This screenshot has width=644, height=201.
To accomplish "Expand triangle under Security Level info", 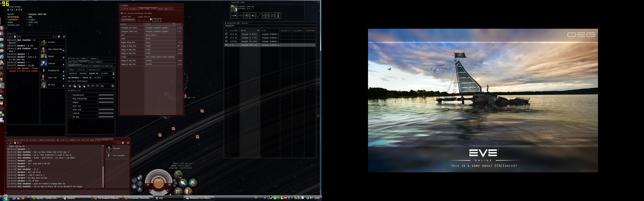I will click(x=7, y=28).
